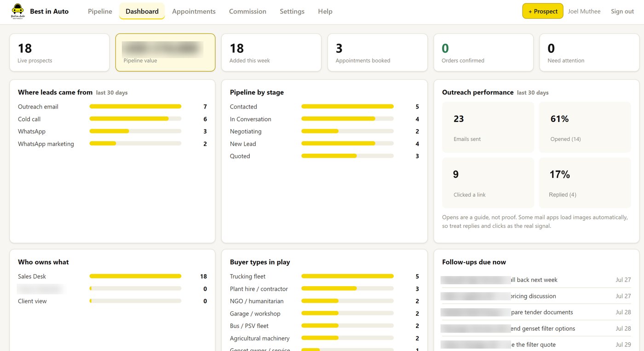Open the Pipeline tab

click(x=100, y=12)
